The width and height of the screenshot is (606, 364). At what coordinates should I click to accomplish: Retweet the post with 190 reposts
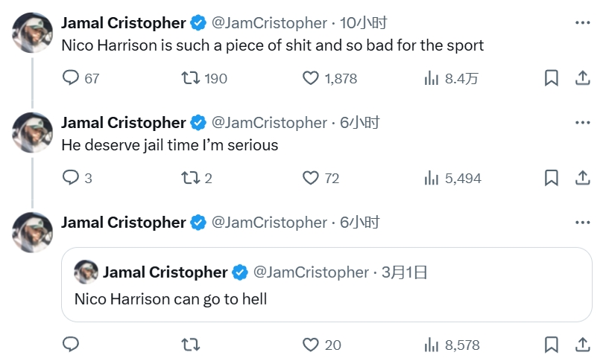tap(192, 78)
